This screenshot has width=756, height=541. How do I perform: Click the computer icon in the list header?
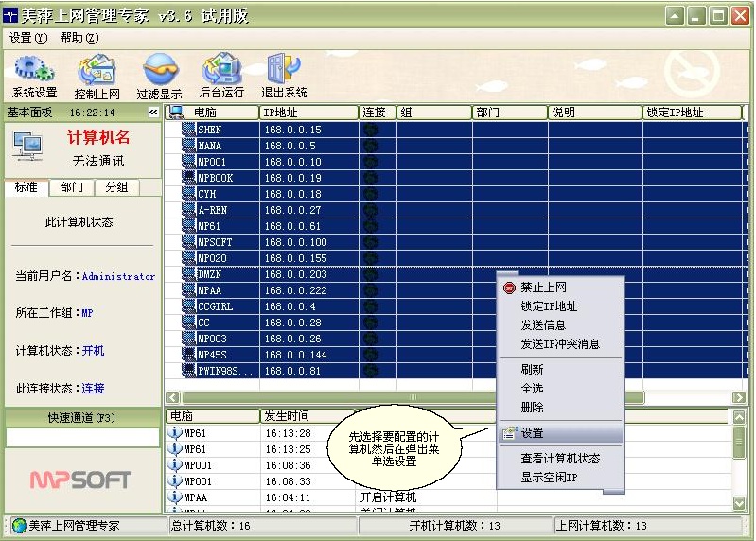177,113
